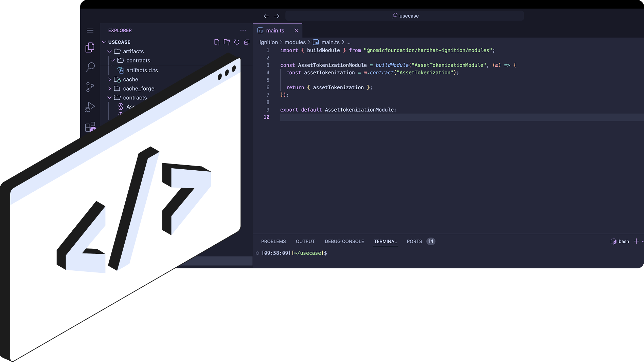The height and width of the screenshot is (362, 644).
Task: Close the main.ts editor tab
Action: pos(296,31)
